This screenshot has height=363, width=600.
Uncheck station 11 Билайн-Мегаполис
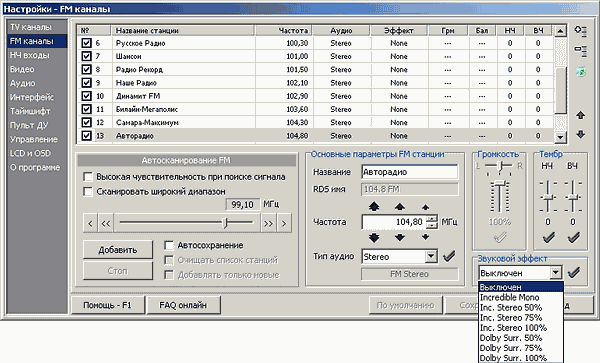coord(86,109)
